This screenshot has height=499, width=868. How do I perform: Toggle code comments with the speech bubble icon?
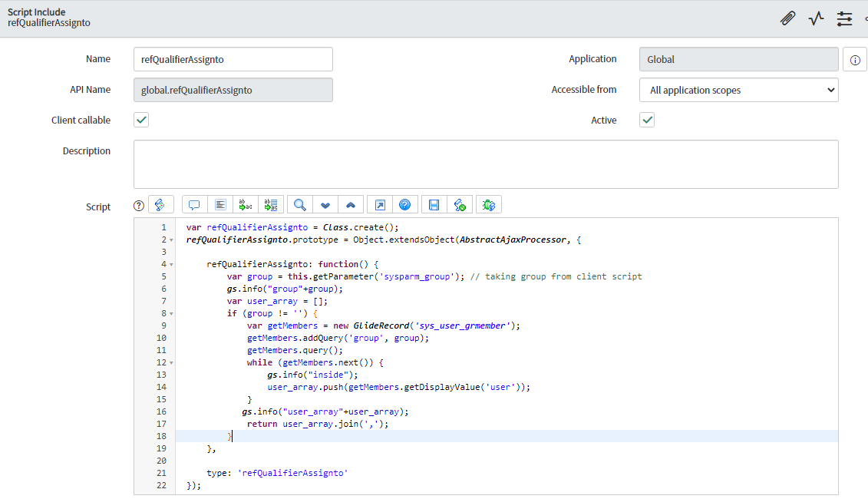click(x=193, y=204)
